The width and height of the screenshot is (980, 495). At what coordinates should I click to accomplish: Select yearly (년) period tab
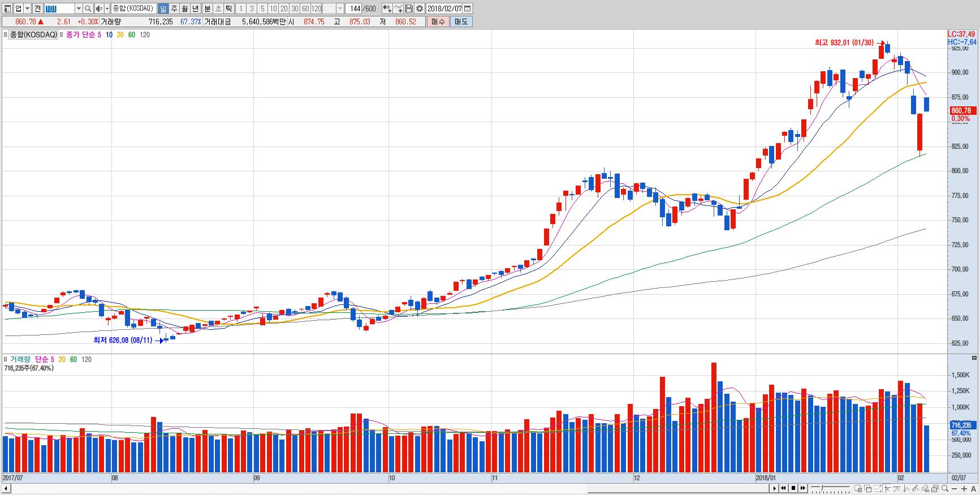(x=195, y=8)
